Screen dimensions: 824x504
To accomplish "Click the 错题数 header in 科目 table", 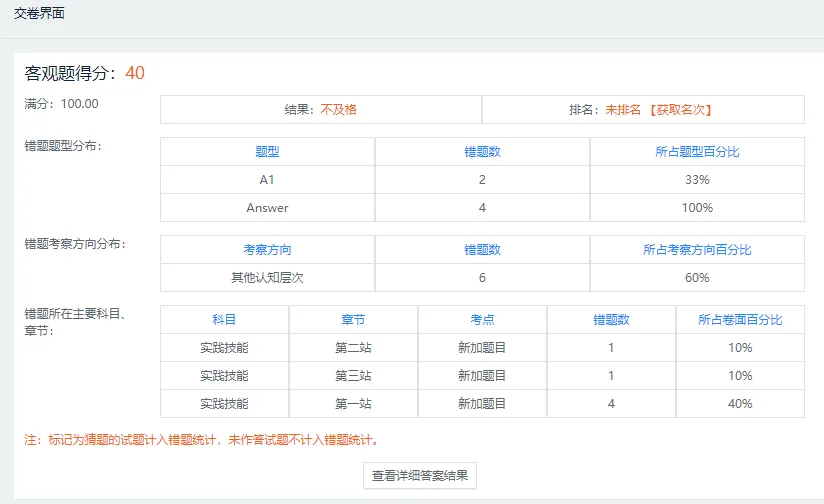I will tap(611, 320).
